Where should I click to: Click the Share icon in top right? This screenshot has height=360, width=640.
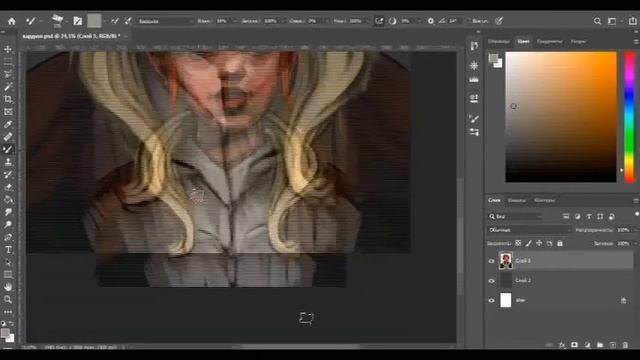pyautogui.click(x=632, y=21)
